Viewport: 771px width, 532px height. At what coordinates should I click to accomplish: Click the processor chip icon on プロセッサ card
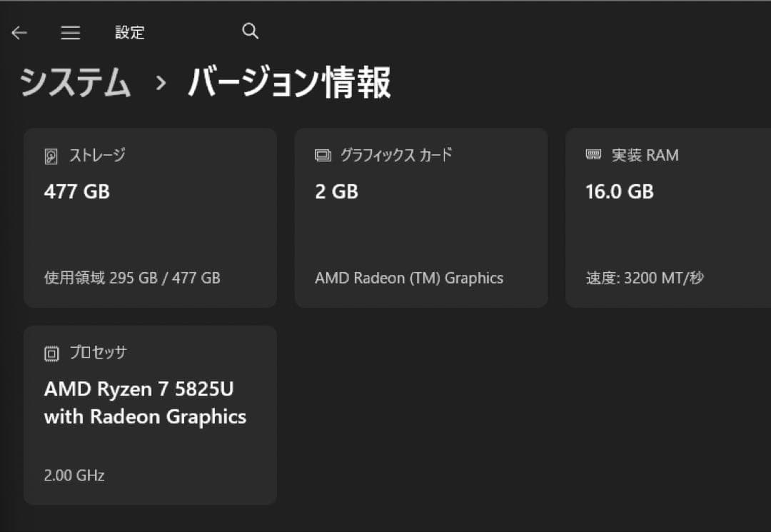(x=50, y=351)
